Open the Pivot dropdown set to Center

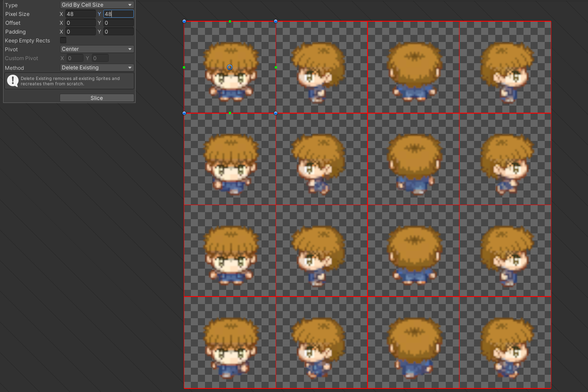[x=97, y=49]
